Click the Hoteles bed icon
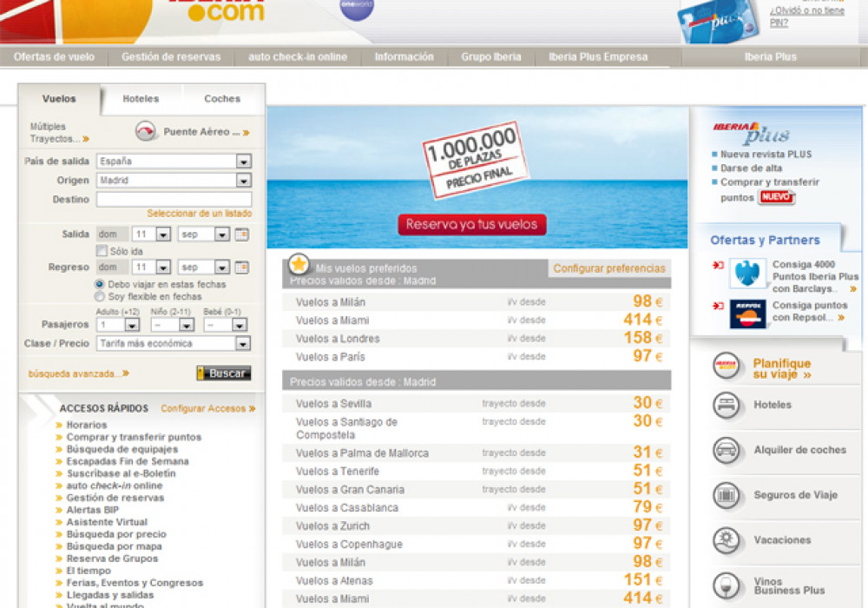Screen dimensions: 868x608 pyautogui.click(x=726, y=405)
